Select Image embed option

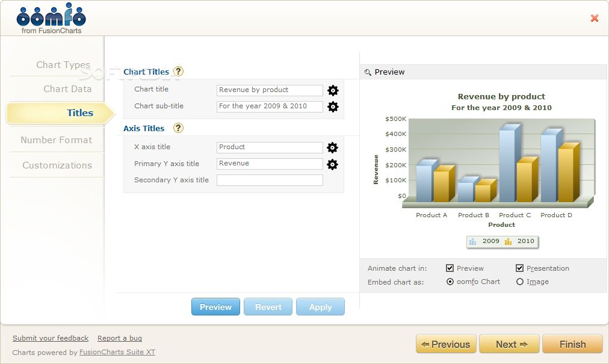click(x=520, y=282)
